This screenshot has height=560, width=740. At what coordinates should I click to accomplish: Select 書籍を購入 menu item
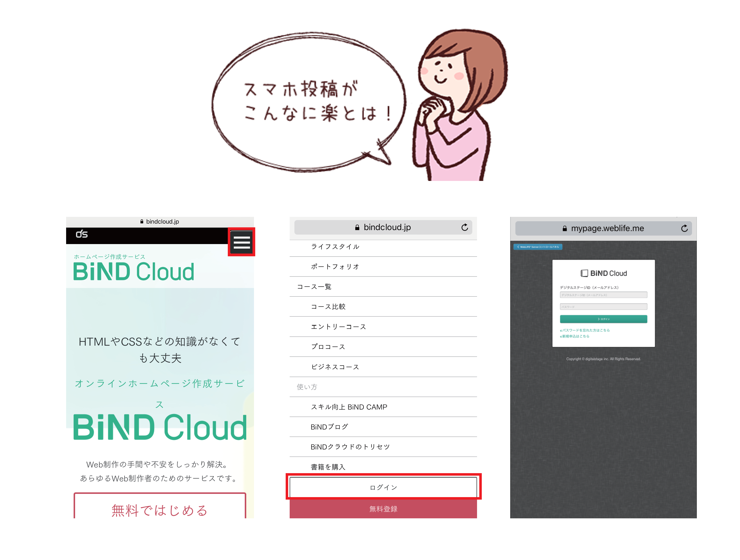[383, 467]
